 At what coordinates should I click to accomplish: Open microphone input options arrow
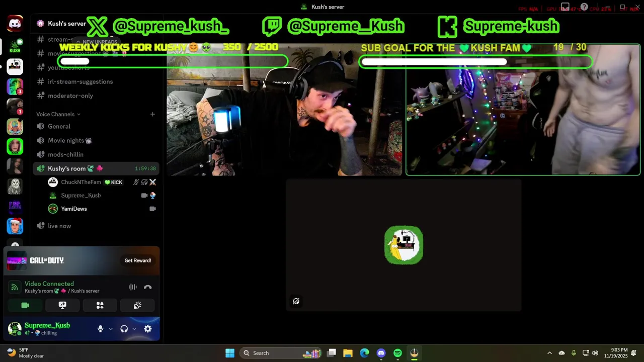point(111,329)
